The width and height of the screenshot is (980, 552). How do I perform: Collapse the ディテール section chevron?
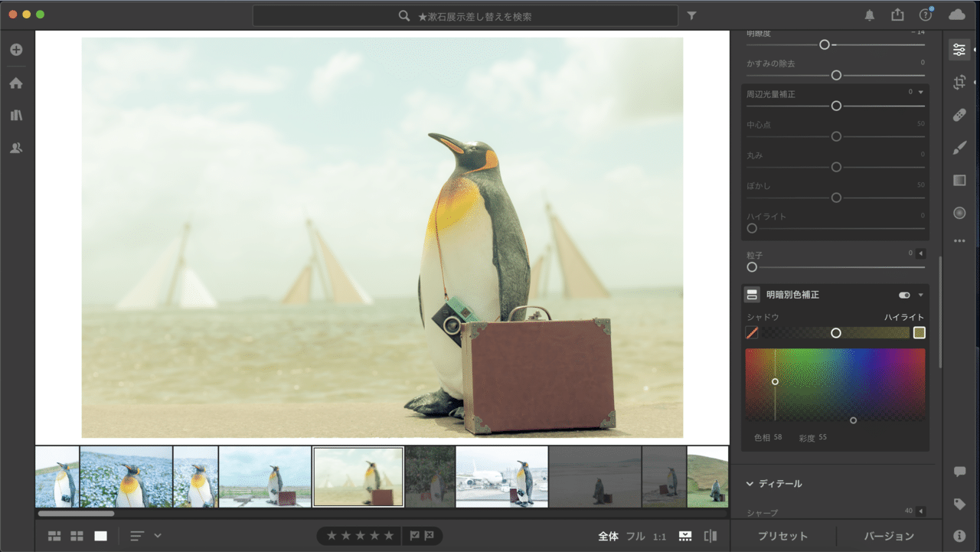point(750,484)
